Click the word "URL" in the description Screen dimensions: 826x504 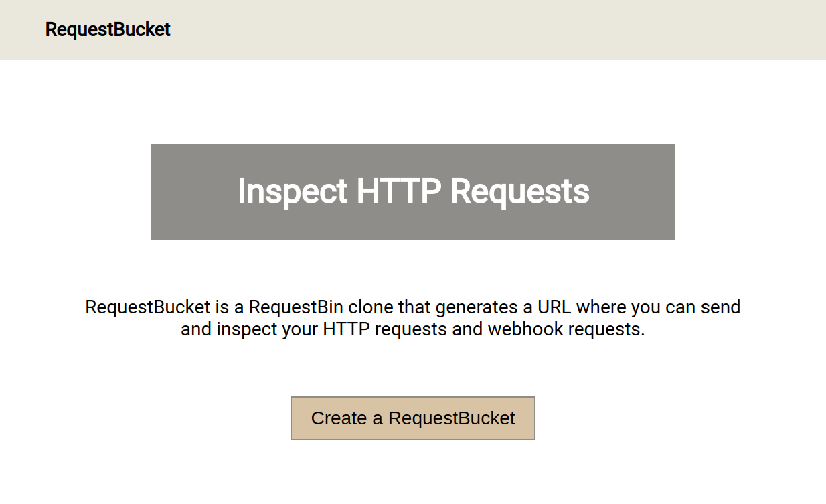[554, 307]
